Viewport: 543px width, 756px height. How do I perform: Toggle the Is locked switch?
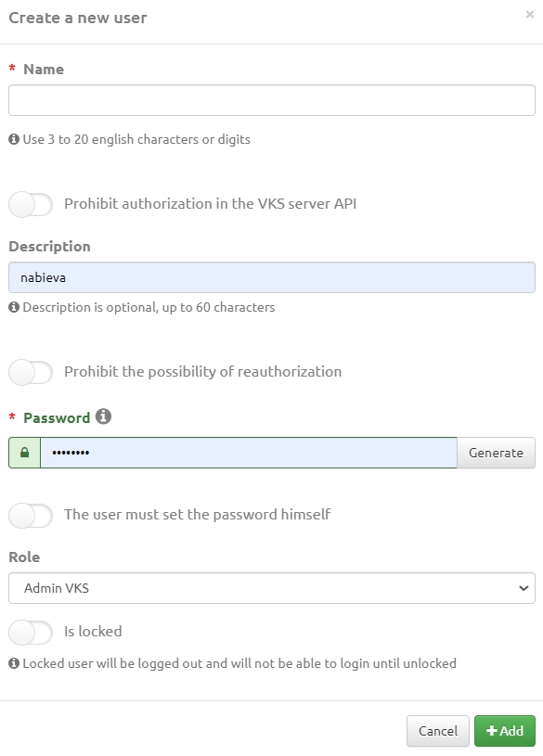(31, 632)
